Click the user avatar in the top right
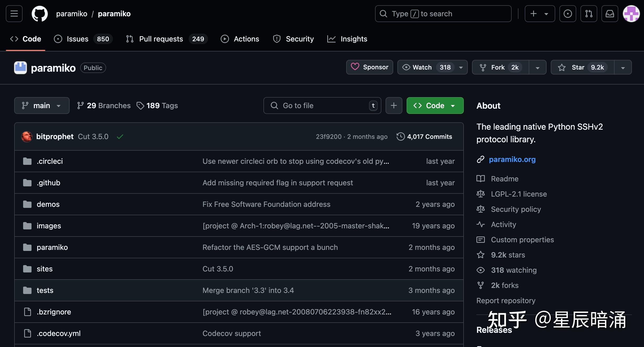 631,14
